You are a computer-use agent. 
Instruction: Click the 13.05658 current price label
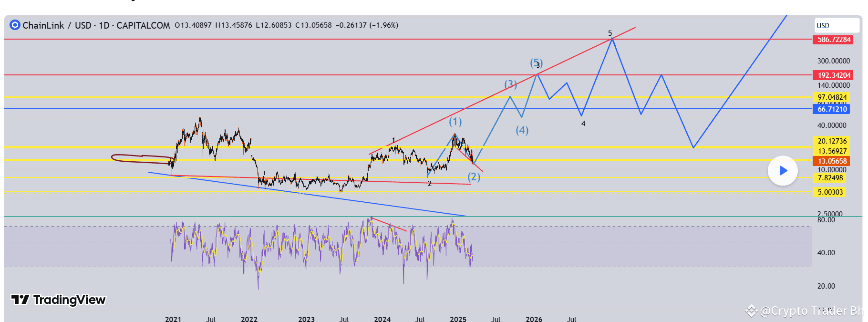coord(832,161)
